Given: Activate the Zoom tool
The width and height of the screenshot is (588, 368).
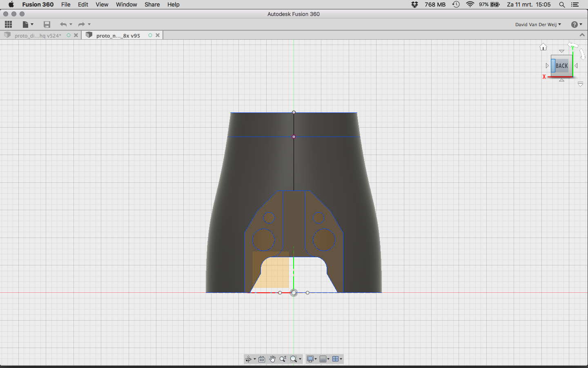Looking at the screenshot, I should (x=283, y=359).
